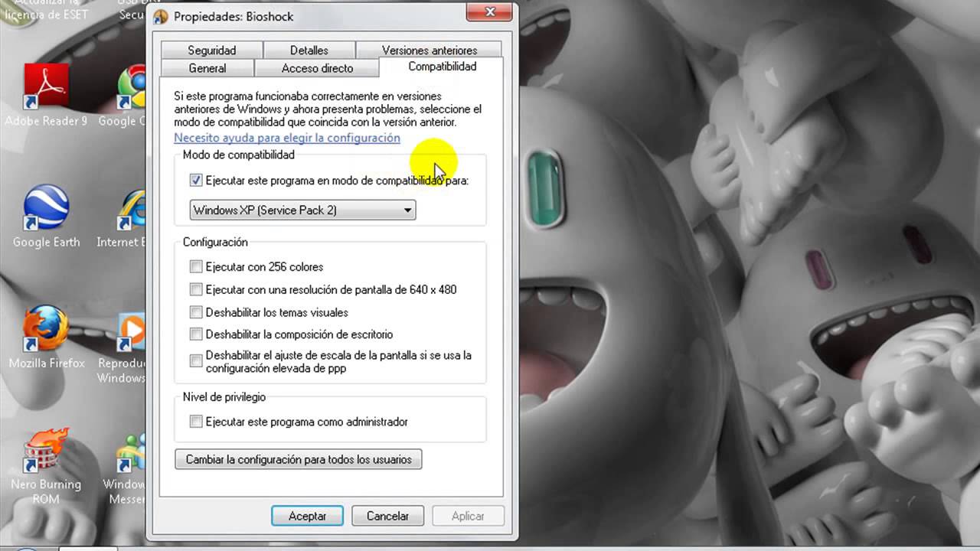Viewport: 980px width, 551px height.
Task: Open Necesito ayuda para elegir la configuración link
Action: 287,138
